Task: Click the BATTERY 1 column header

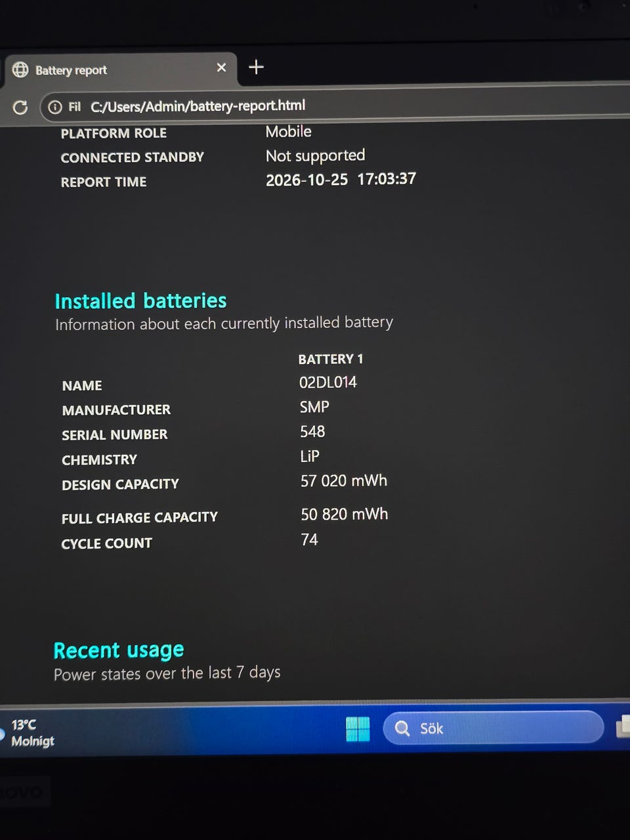Action: [331, 359]
